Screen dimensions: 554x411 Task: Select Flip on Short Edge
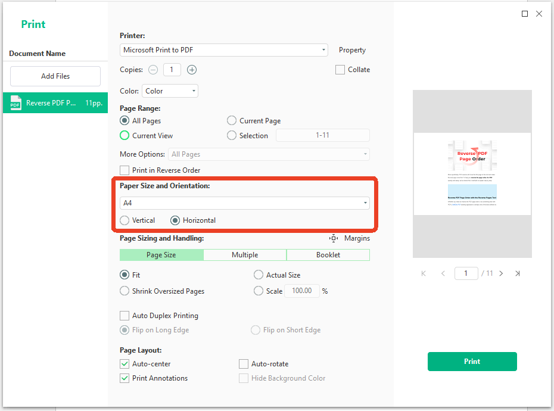click(x=255, y=330)
